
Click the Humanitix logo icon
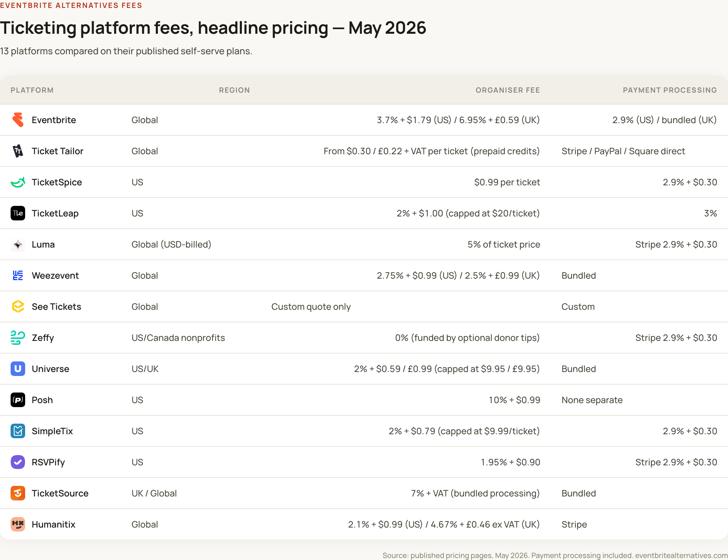click(x=18, y=524)
